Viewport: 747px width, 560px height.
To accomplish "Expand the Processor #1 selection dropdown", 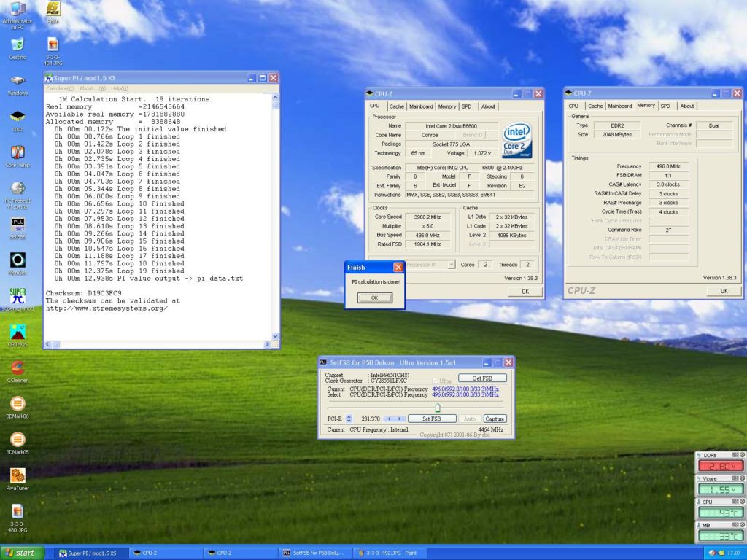I will pyautogui.click(x=451, y=264).
